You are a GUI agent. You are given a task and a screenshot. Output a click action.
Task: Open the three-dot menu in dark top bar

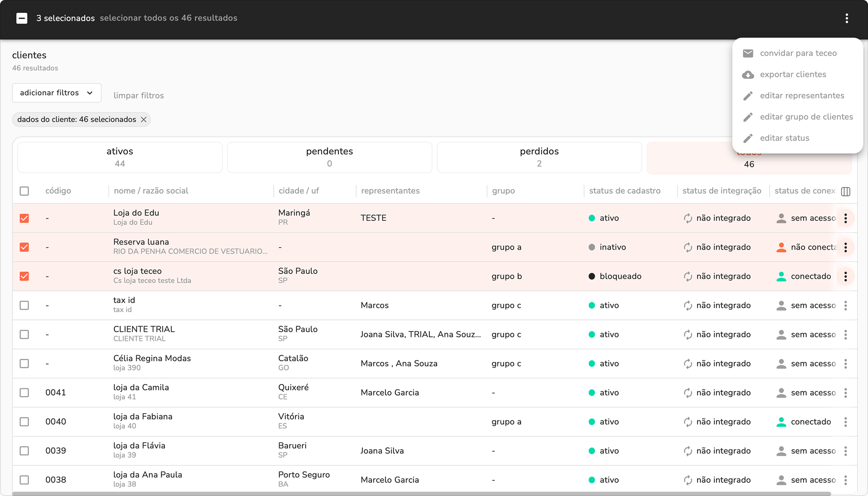[847, 18]
